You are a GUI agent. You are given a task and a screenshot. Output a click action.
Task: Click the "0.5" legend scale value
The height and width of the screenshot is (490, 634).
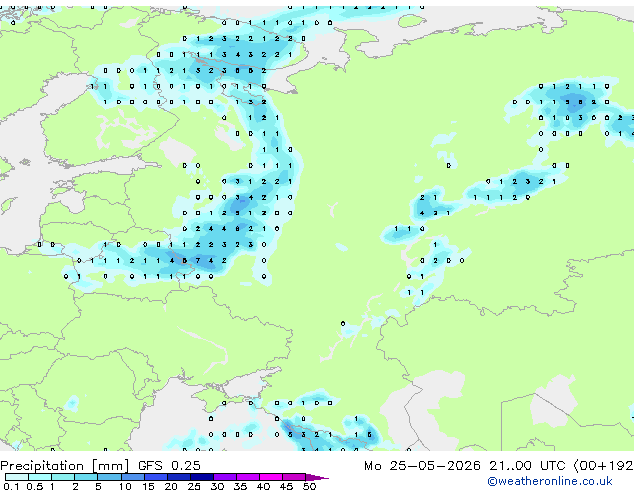34,486
